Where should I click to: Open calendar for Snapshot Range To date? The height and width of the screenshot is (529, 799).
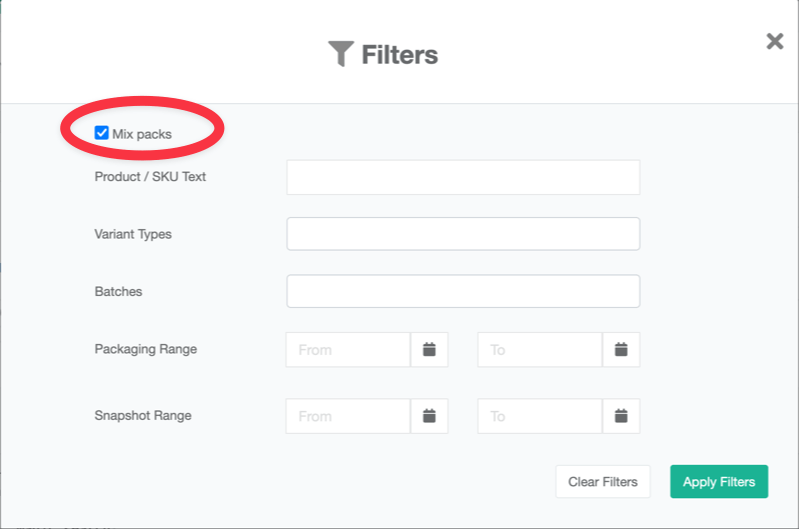pyautogui.click(x=621, y=416)
